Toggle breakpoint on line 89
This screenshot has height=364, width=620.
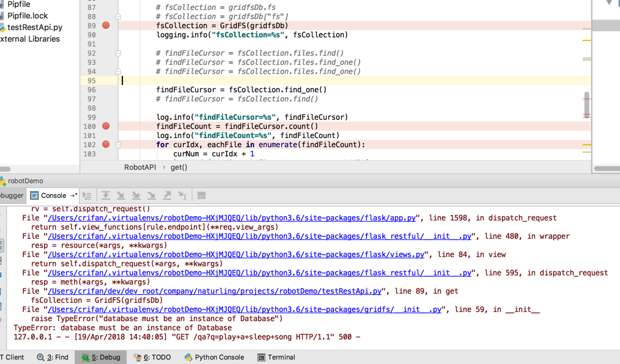[106, 25]
